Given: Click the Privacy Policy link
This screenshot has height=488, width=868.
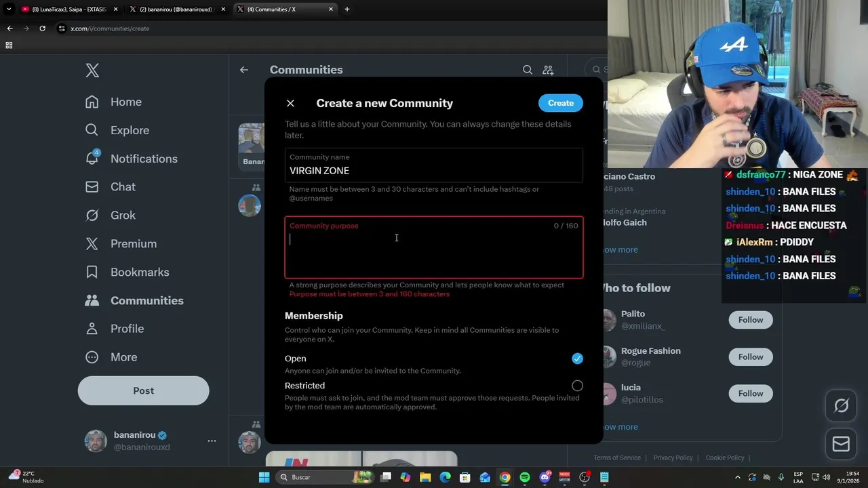Looking at the screenshot, I should click(673, 457).
